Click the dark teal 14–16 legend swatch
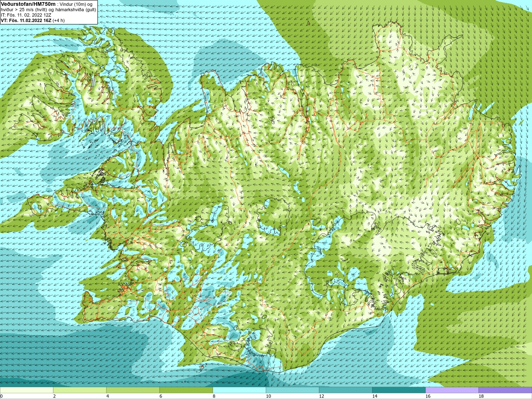The image size is (532, 399). (399, 390)
